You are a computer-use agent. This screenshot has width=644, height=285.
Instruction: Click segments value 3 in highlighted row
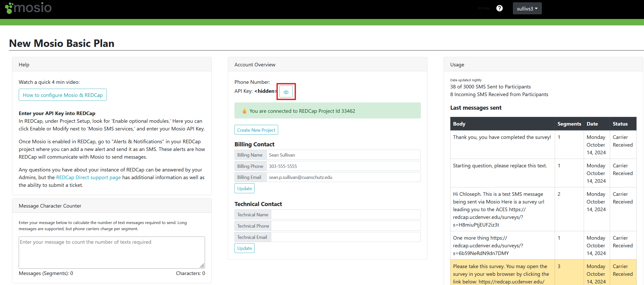(x=559, y=266)
